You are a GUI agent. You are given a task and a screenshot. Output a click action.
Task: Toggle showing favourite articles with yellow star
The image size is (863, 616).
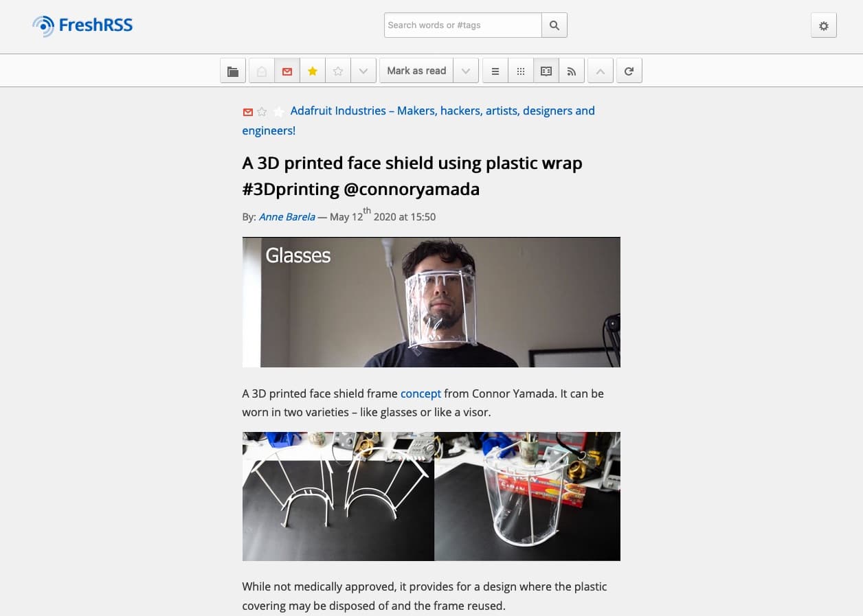(x=313, y=71)
